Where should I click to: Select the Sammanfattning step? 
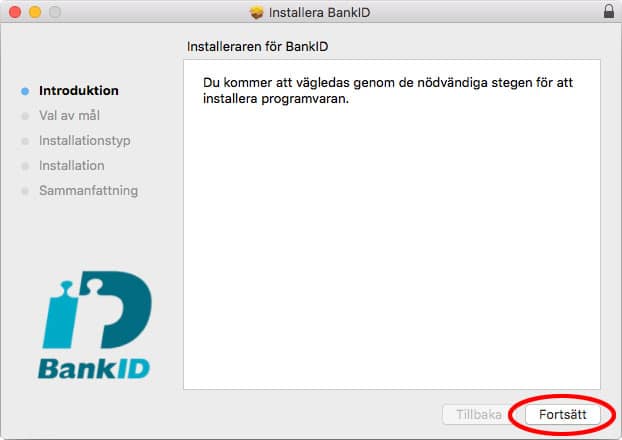pos(88,191)
